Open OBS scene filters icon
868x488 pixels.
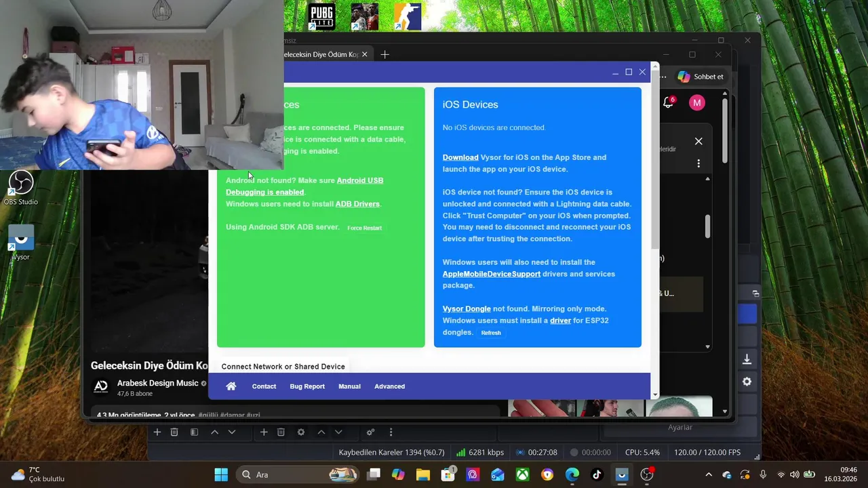pyautogui.click(x=194, y=432)
